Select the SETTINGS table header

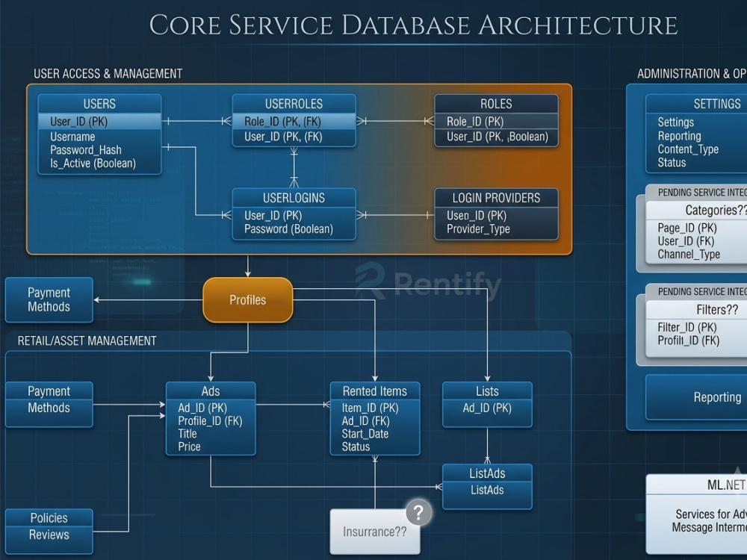[696, 104]
